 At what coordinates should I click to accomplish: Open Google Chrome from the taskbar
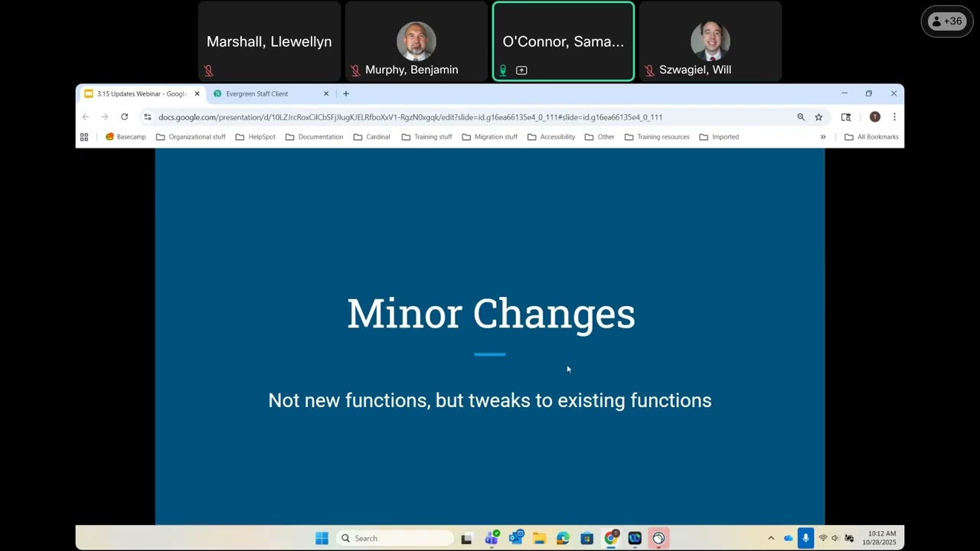[x=611, y=538]
